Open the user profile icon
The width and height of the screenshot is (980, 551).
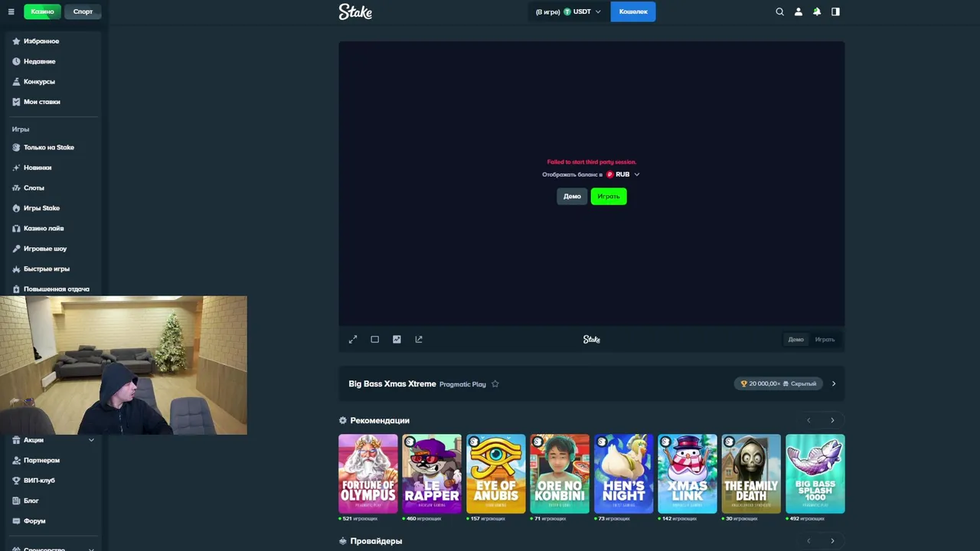[x=799, y=11]
